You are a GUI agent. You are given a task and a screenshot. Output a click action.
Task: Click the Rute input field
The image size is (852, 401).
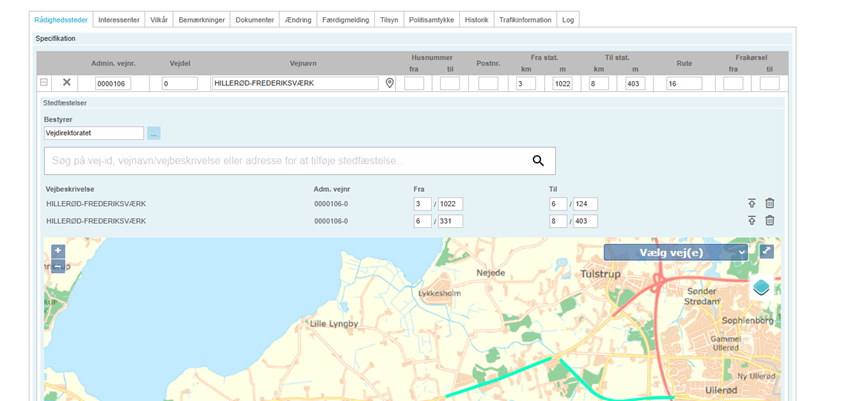tap(684, 84)
